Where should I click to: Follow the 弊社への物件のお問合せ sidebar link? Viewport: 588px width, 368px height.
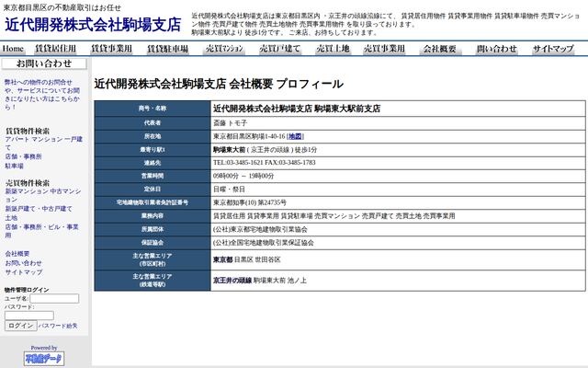point(42,94)
